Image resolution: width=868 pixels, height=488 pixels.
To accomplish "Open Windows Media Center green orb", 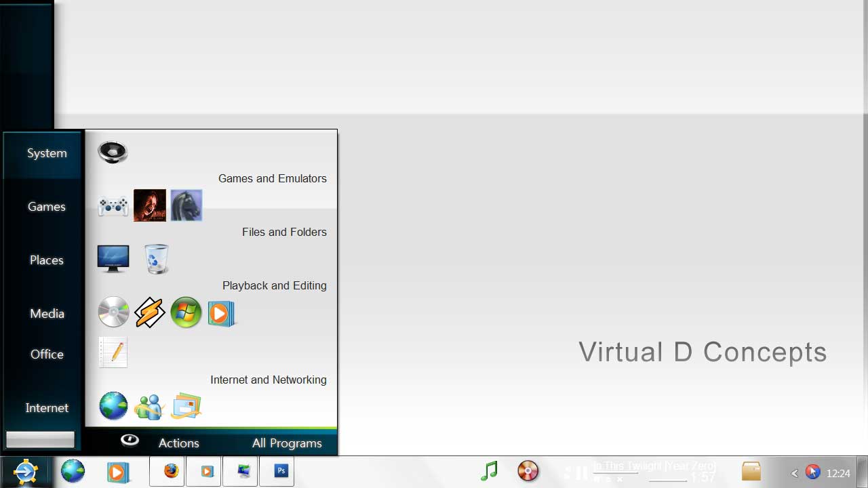I will click(x=186, y=313).
